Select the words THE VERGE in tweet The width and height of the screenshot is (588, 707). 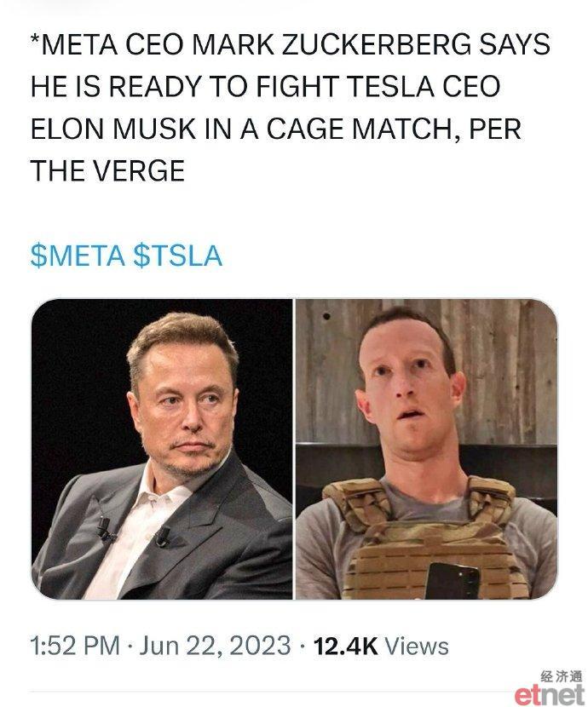click(x=107, y=170)
